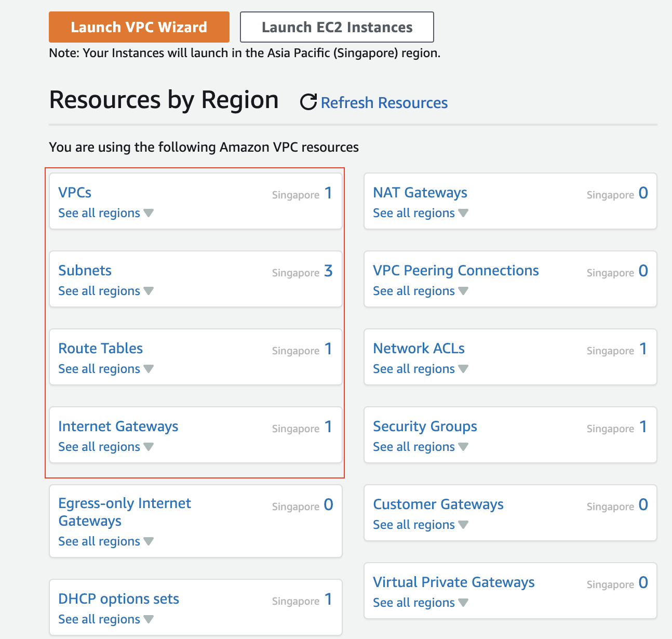
Task: Expand See all regions under Internet Gateways
Action: click(x=105, y=447)
